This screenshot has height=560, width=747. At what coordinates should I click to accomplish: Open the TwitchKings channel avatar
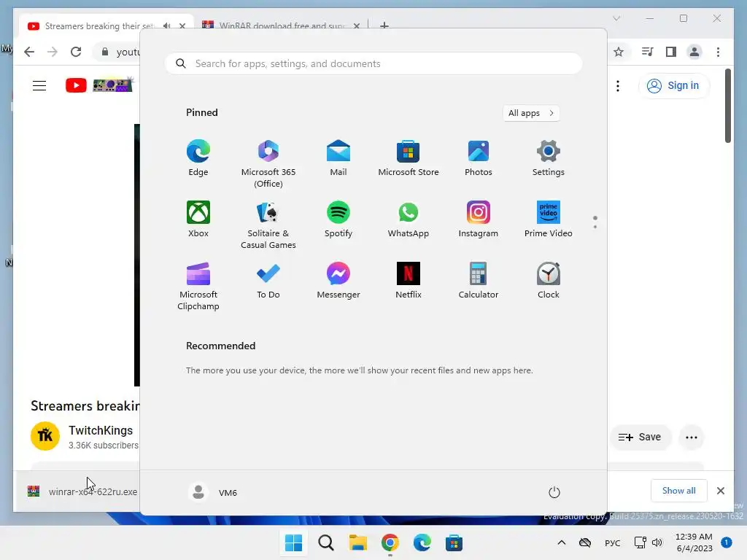click(45, 436)
